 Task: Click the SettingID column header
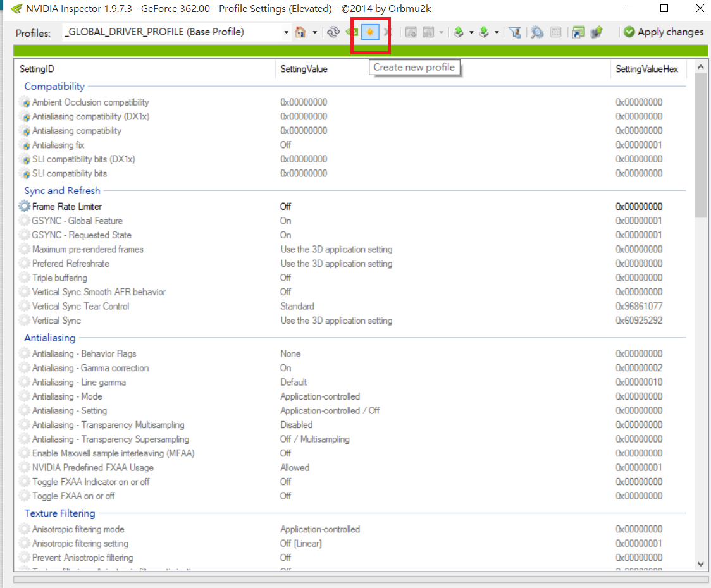click(37, 69)
